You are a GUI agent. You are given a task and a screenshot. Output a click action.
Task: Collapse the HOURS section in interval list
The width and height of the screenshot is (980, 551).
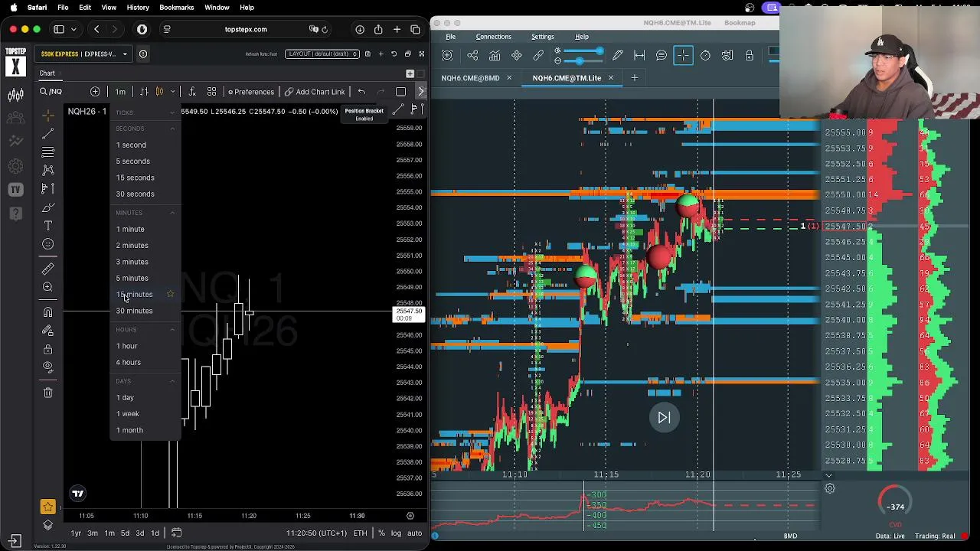coord(172,330)
